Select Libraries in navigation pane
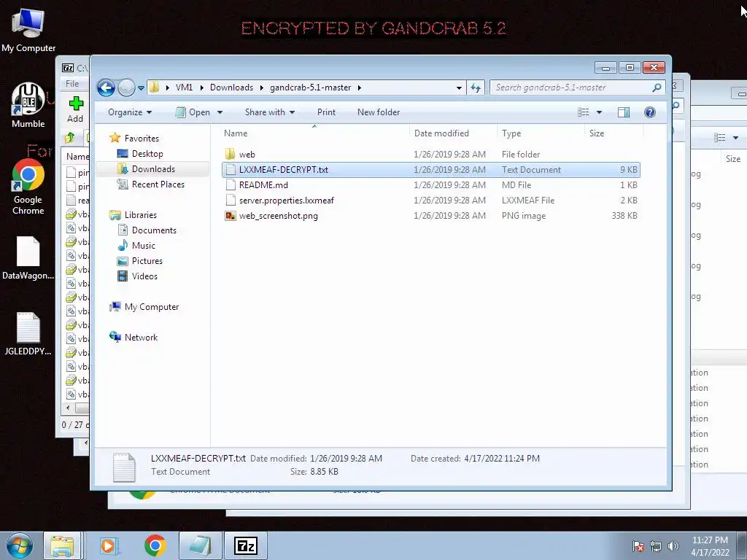 click(141, 215)
